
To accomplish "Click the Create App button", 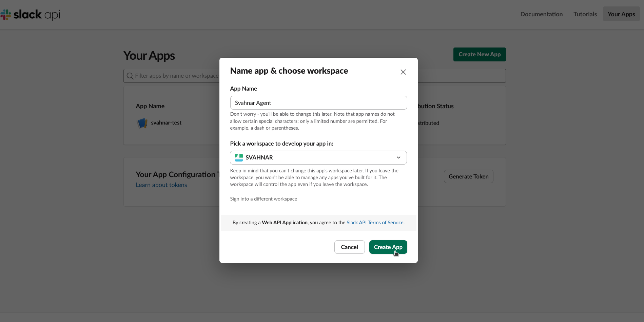I will coord(388,247).
